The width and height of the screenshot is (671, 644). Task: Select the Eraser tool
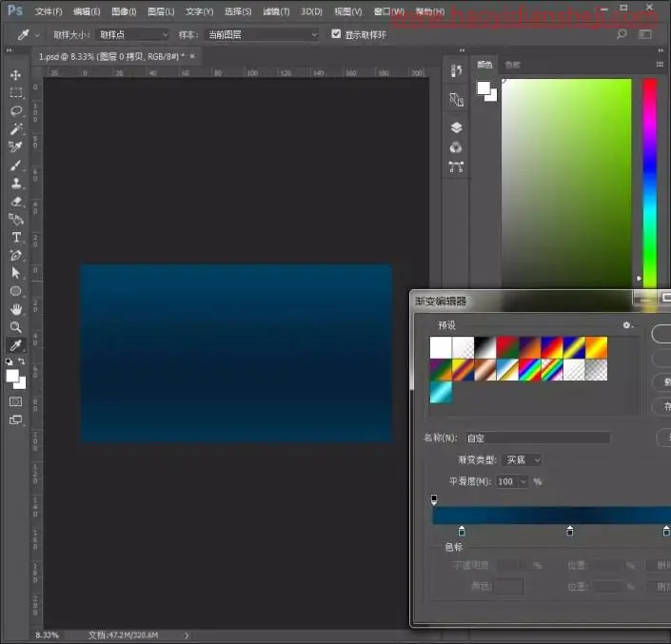tap(16, 201)
